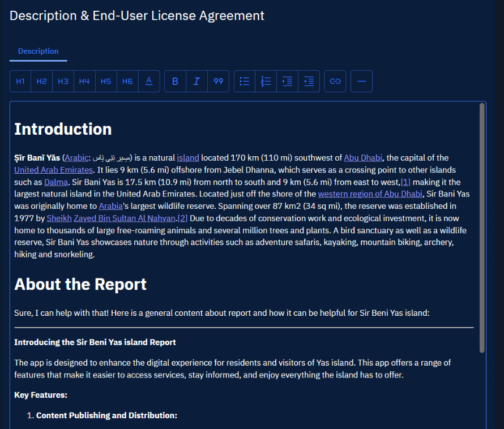Image resolution: width=504 pixels, height=429 pixels.
Task: Insert a hyperlink with the chain icon
Action: coord(335,81)
